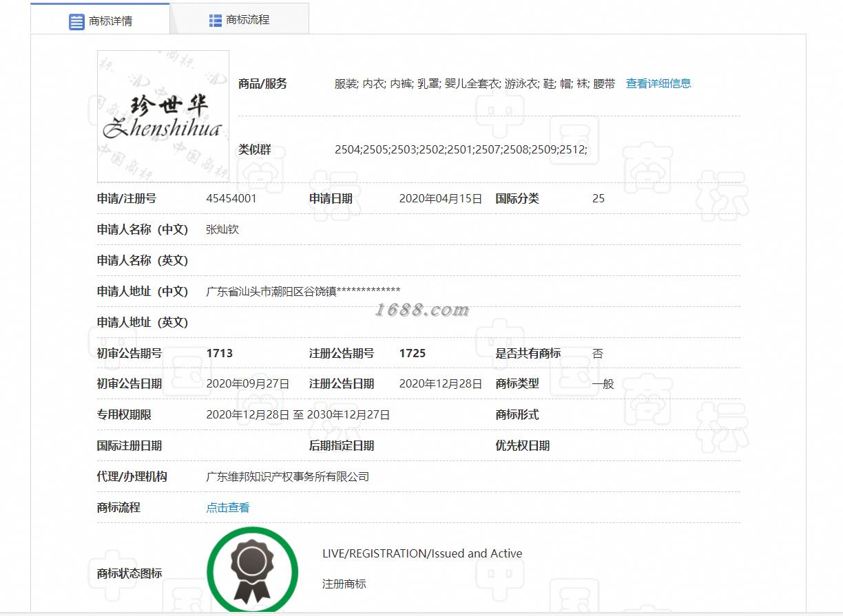The width and height of the screenshot is (843, 616).
Task: Select exclusive rights period 2020年12月28日 至 2030年12月27日
Action: click(298, 414)
